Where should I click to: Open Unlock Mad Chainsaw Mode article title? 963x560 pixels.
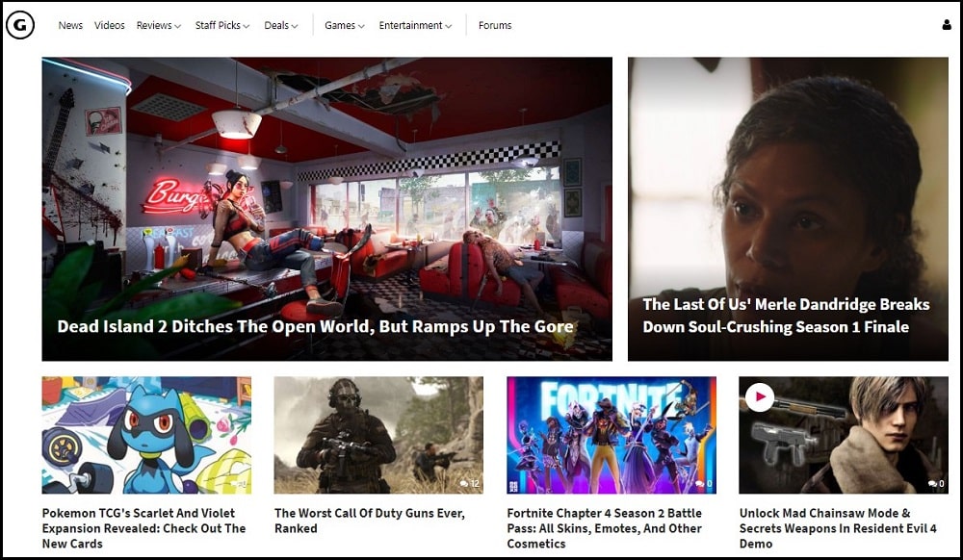tap(838, 528)
